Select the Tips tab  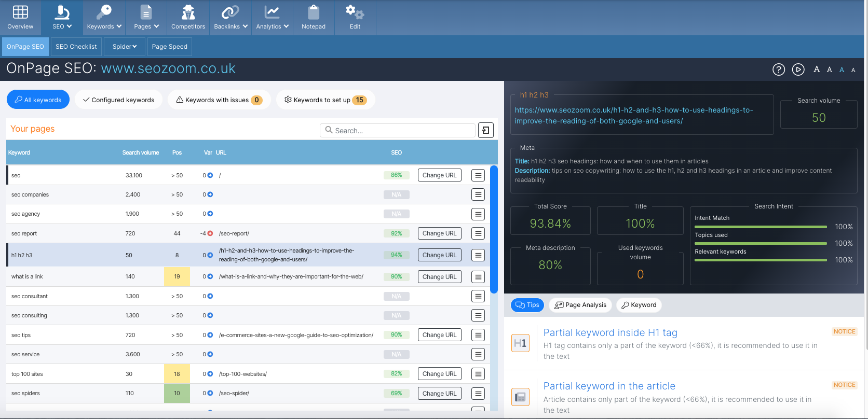[x=527, y=305]
